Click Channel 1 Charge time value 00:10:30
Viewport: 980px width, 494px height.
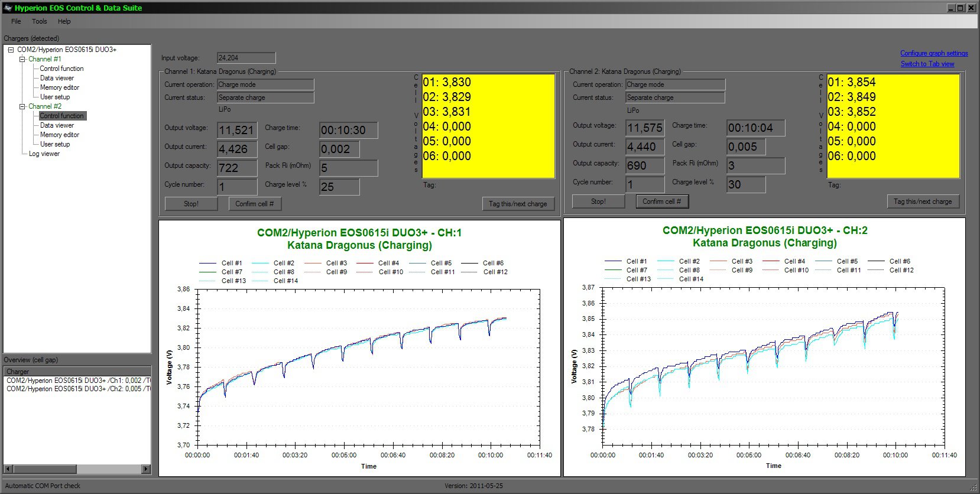click(x=348, y=130)
